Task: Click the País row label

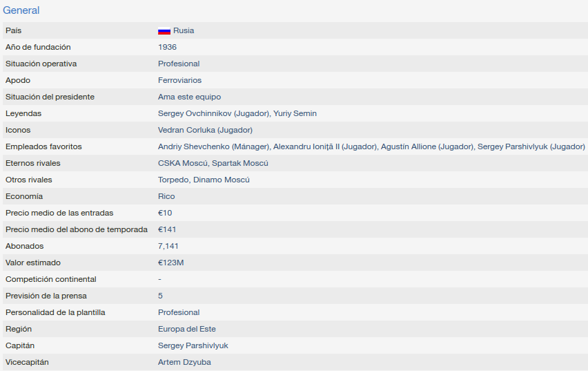Action: click(14, 30)
